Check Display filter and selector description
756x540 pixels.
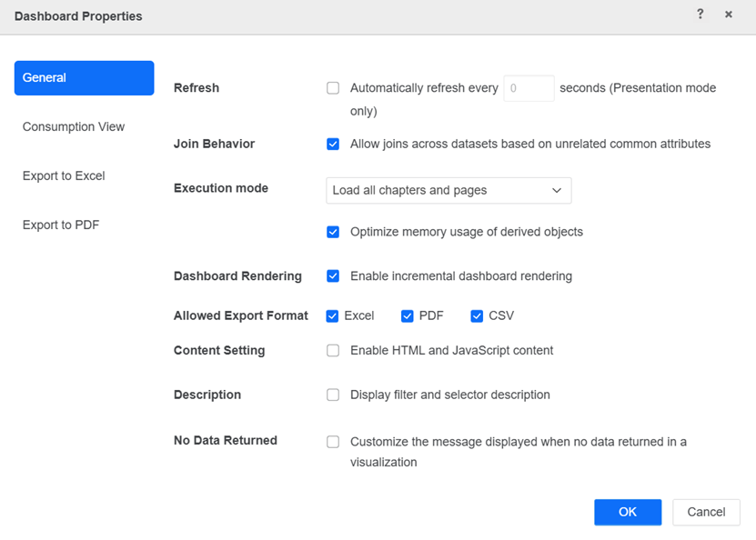tap(333, 395)
